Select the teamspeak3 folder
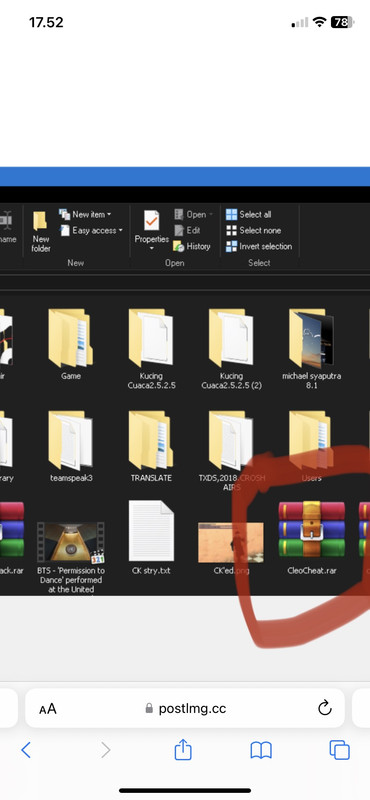 coord(71,446)
